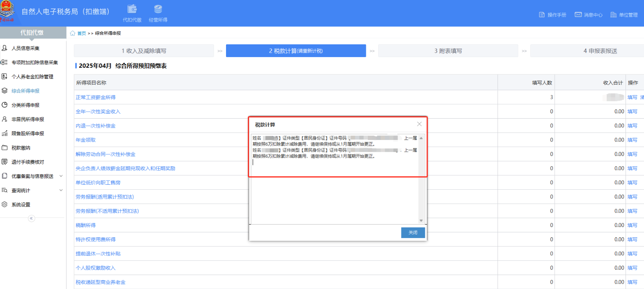Click 填写 for 全年一次性奖金收入

[x=632, y=112]
